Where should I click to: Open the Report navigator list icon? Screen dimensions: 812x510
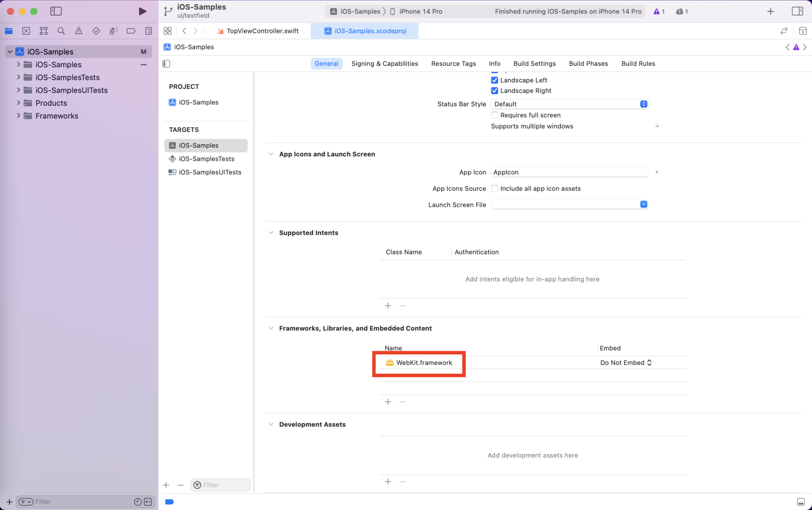pyautogui.click(x=148, y=31)
